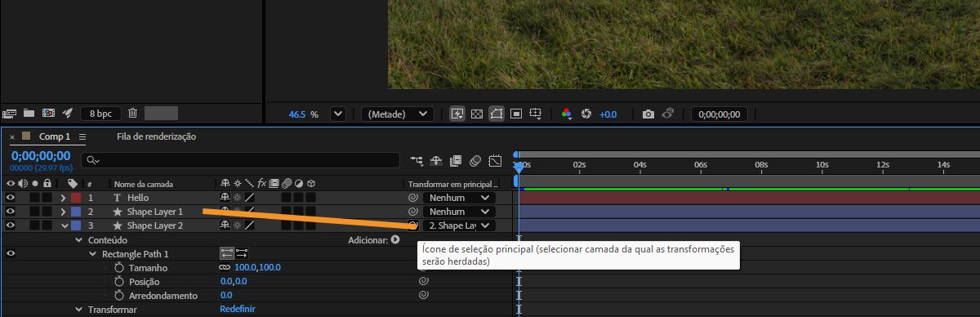Open parent dropdown for Shape Layer 1
The width and height of the screenshot is (980, 317).
[459, 212]
